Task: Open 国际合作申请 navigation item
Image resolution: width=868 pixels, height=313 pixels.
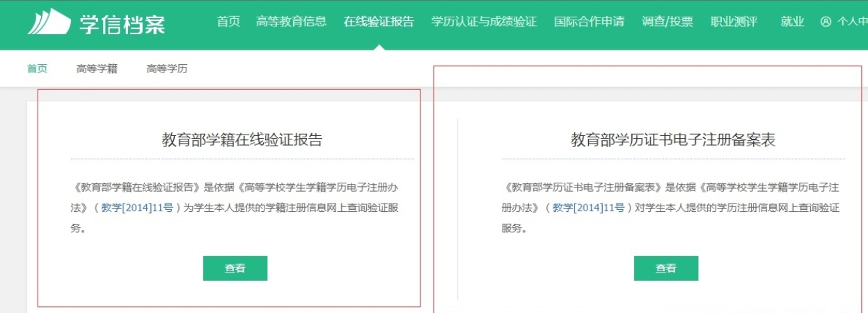Action: pyautogui.click(x=589, y=22)
